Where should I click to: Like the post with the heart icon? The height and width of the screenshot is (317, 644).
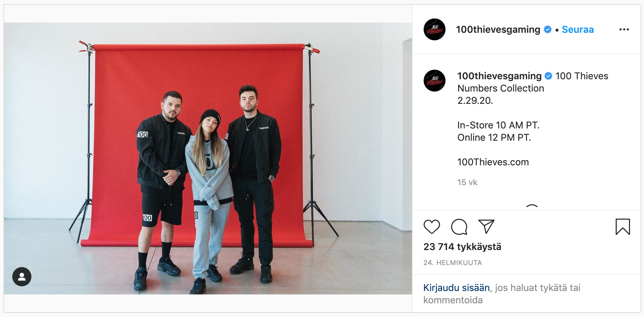(x=432, y=227)
